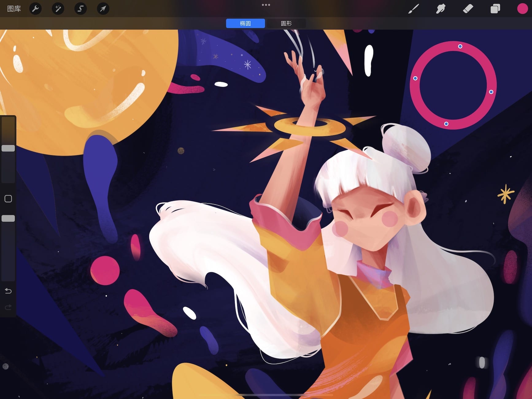The width and height of the screenshot is (532, 399).
Task: Select the right edit node on pink ring
Action: [x=491, y=92]
